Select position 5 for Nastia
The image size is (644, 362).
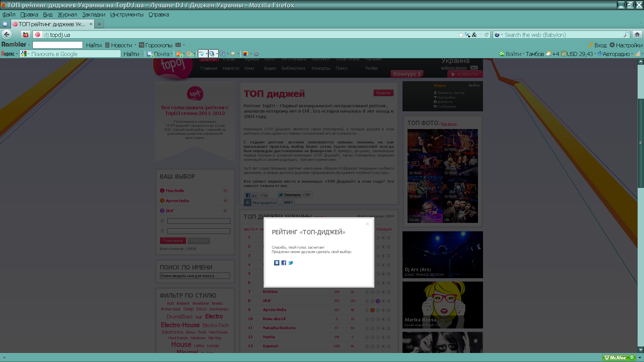[x=388, y=337]
